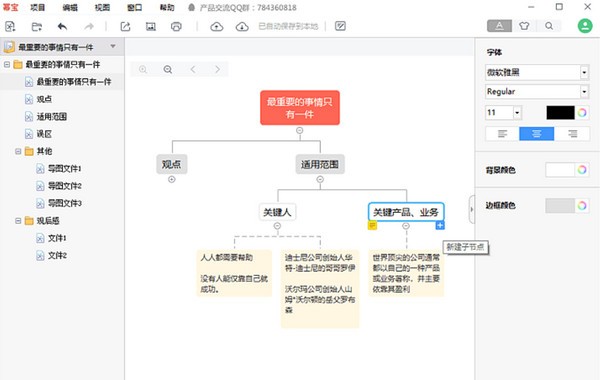Click the print icon in toolbar

click(x=176, y=26)
